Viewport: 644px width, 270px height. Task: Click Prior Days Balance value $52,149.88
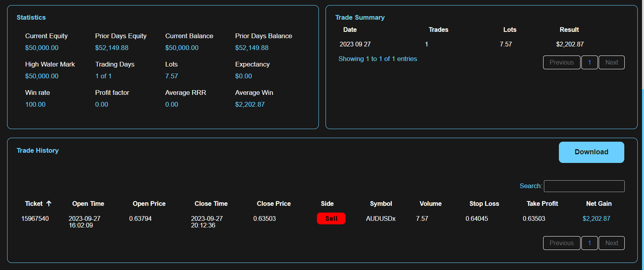click(252, 48)
